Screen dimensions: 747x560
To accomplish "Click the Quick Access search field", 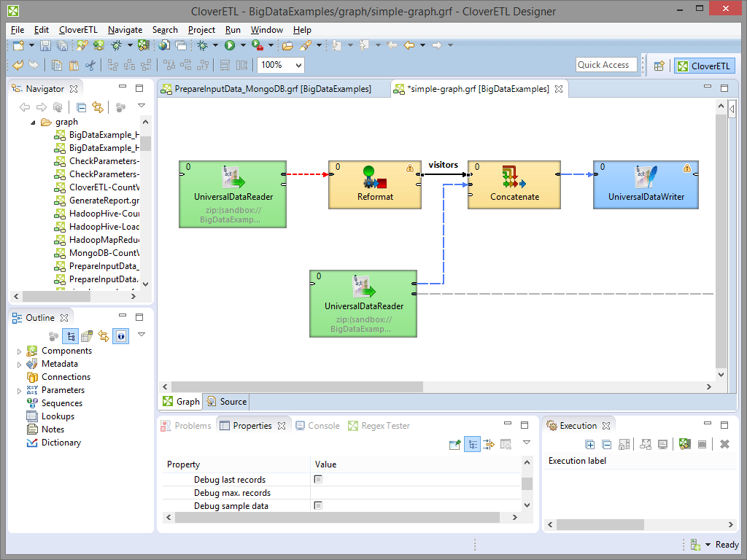I will pos(605,65).
